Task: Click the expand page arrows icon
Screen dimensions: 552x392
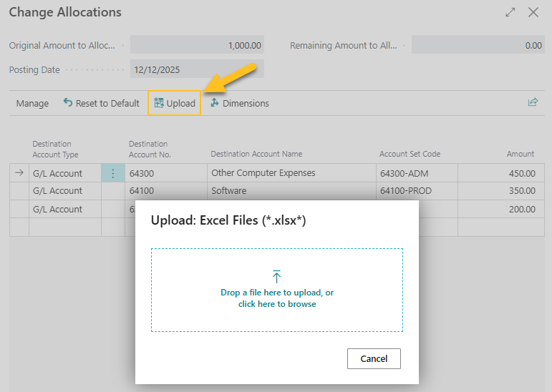Action: tap(510, 12)
